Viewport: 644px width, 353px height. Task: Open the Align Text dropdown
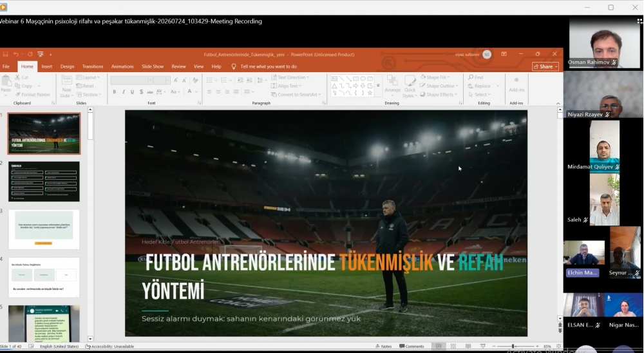click(x=287, y=86)
